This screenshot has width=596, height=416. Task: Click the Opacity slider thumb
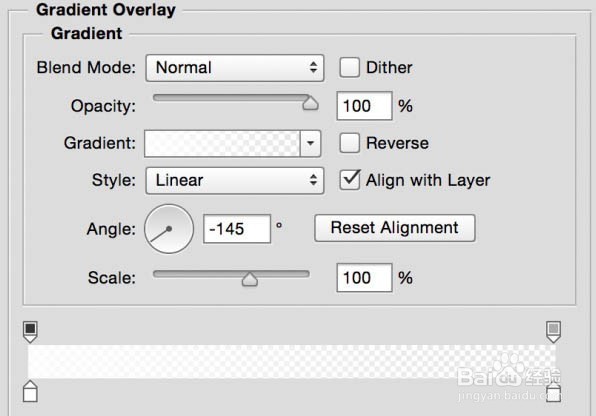(310, 103)
